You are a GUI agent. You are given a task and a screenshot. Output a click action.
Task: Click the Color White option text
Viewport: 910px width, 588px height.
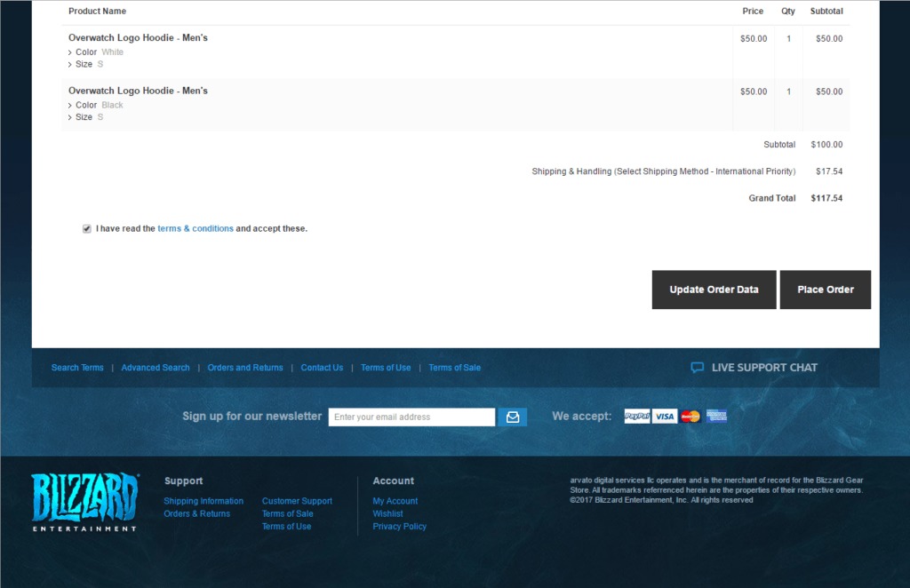pos(100,52)
